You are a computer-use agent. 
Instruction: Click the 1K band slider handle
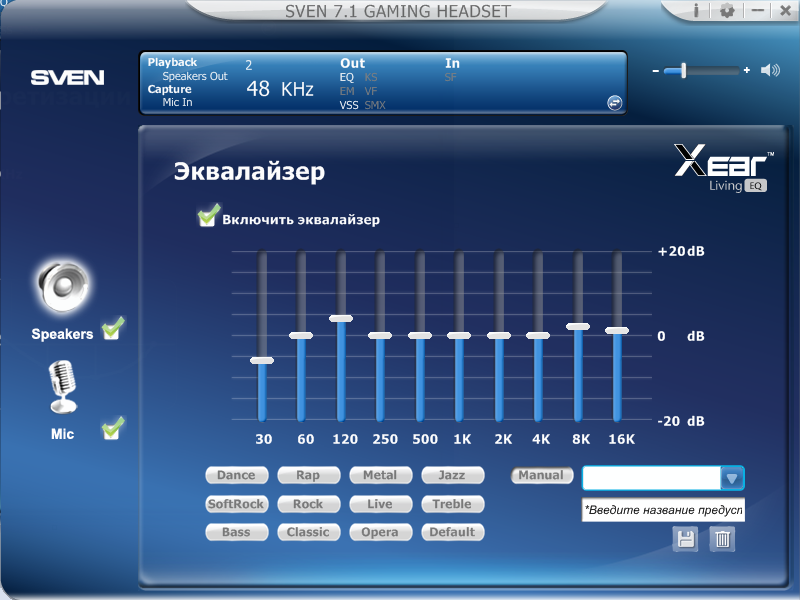459,335
